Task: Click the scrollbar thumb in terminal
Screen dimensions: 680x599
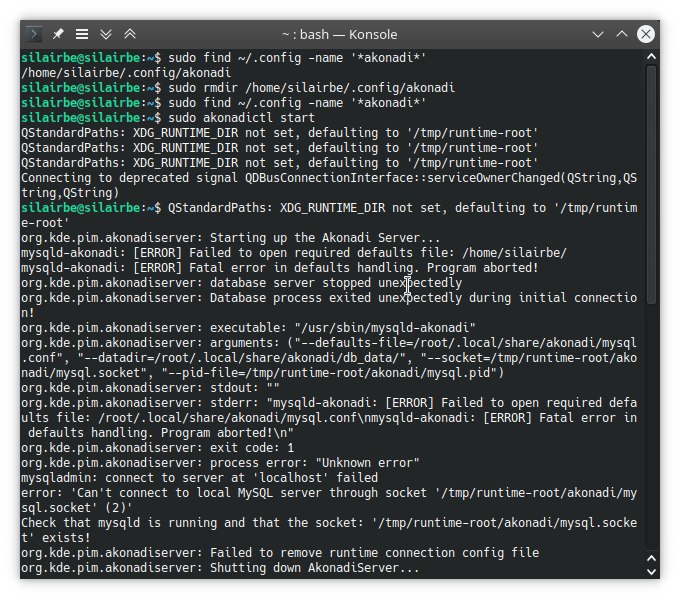Action: click(x=651, y=185)
